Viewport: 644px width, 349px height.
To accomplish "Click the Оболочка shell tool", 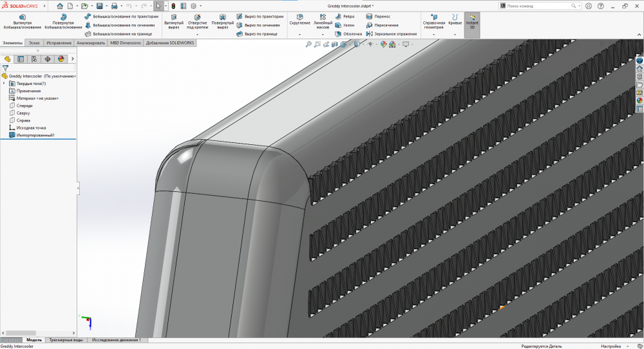I will 348,33.
